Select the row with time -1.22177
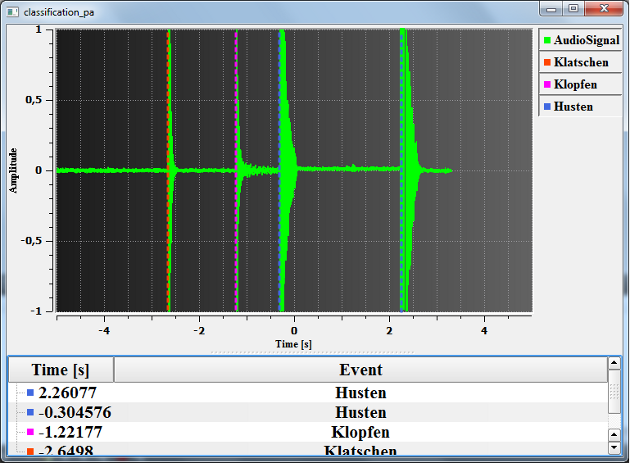The height and width of the screenshot is (463, 630). 308,432
